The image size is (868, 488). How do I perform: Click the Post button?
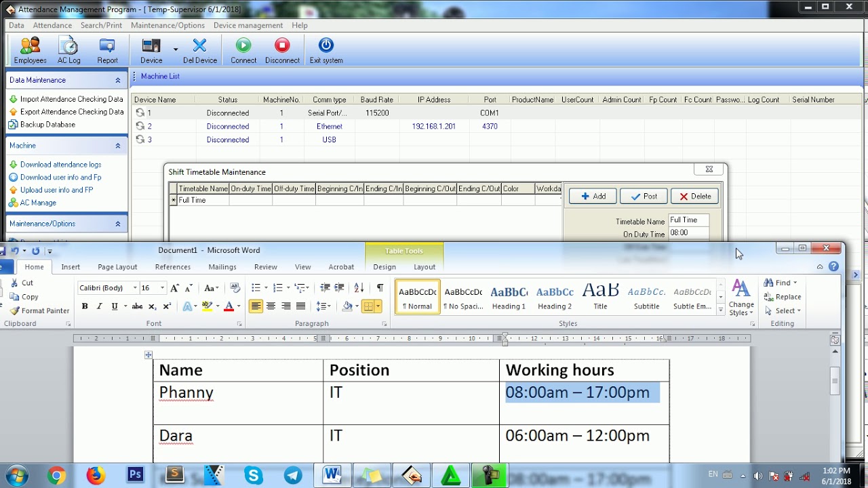click(644, 196)
